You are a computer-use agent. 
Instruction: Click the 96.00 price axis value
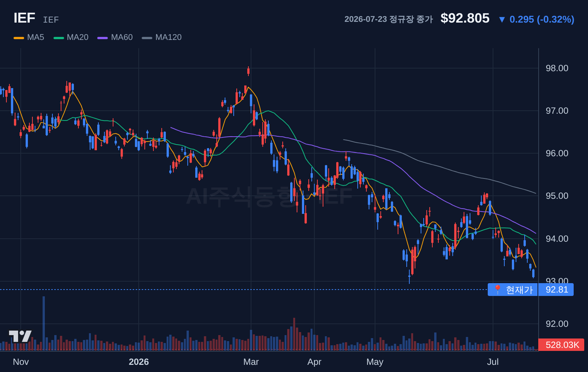(557, 153)
